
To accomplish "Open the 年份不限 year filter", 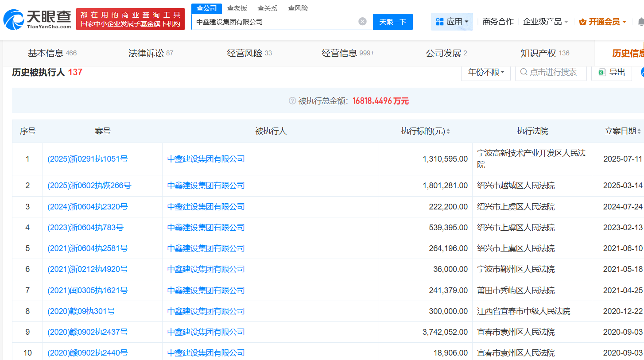I will tap(486, 73).
